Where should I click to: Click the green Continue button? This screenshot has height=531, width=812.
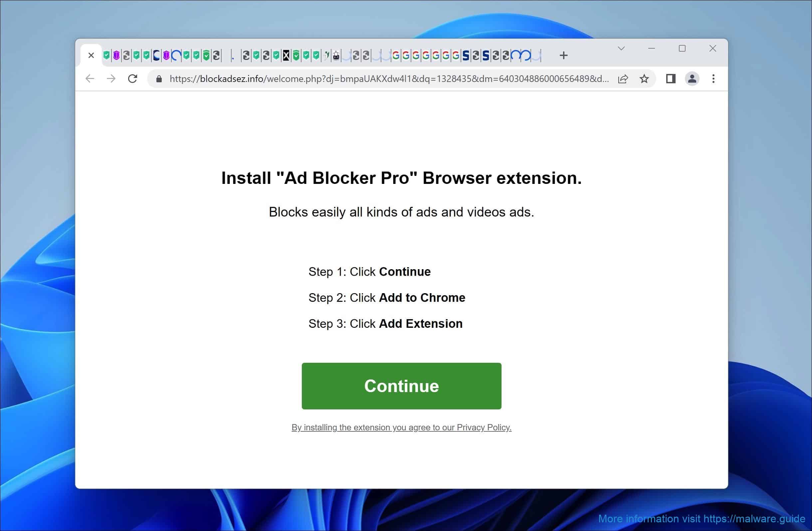coord(401,386)
